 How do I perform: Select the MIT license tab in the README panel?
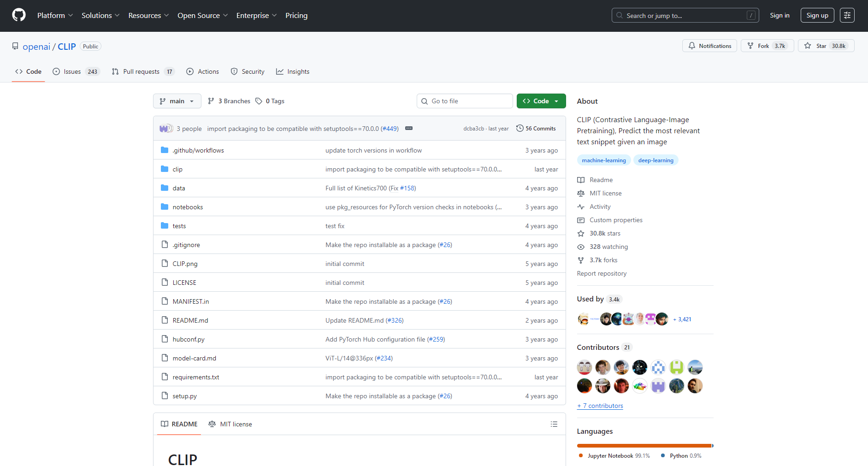pyautogui.click(x=230, y=424)
